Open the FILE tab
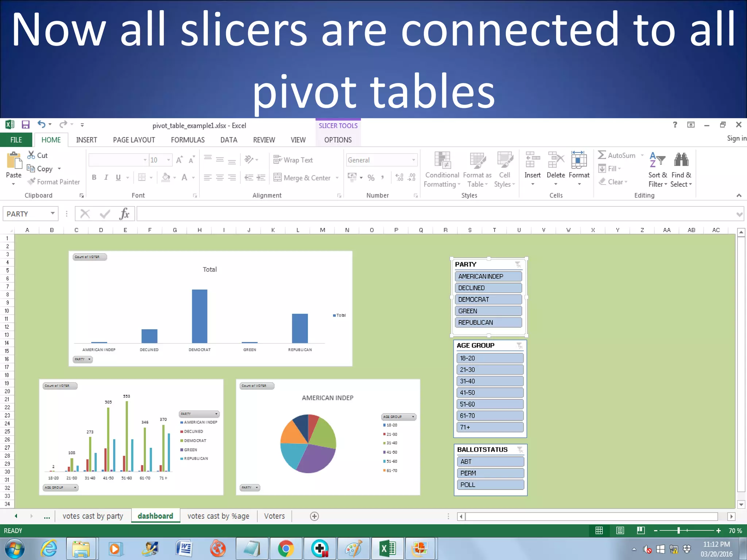The height and width of the screenshot is (560, 747). pyautogui.click(x=16, y=140)
